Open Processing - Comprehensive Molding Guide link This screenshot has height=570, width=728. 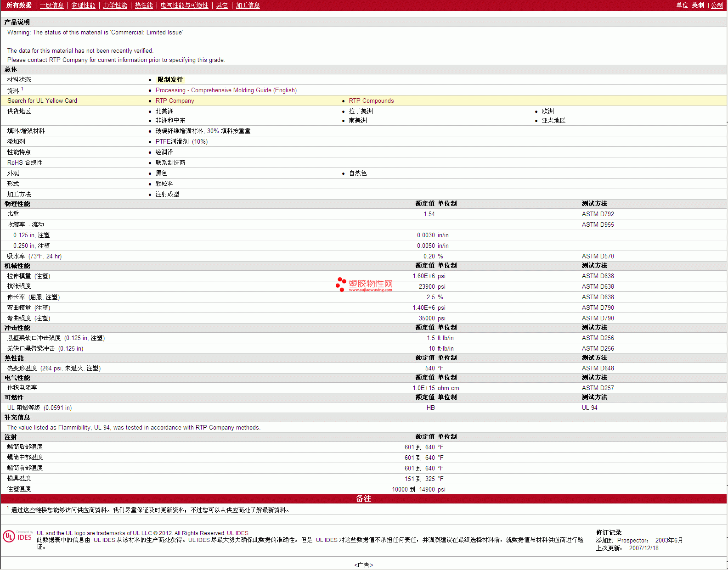226,90
